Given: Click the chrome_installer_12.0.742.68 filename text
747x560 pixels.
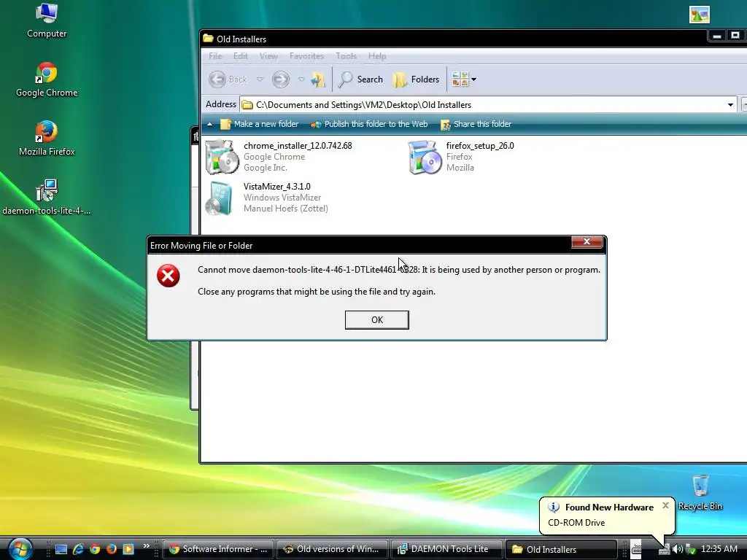Looking at the screenshot, I should pos(298,146).
